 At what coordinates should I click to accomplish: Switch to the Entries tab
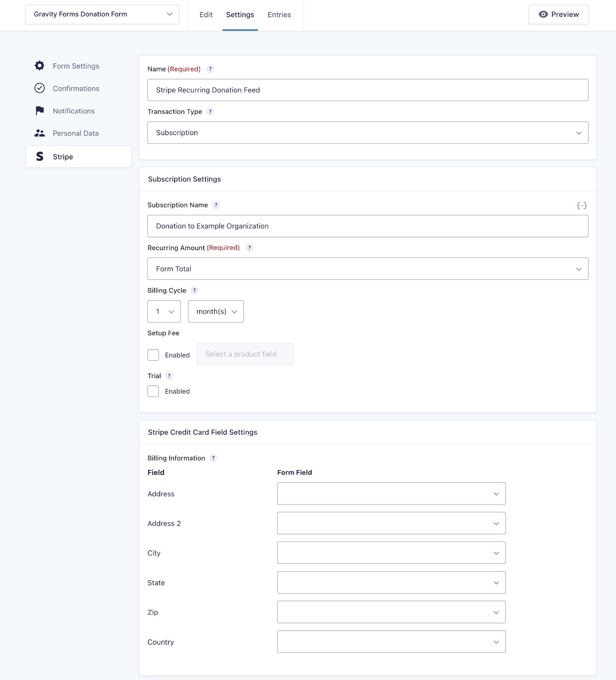tap(279, 15)
